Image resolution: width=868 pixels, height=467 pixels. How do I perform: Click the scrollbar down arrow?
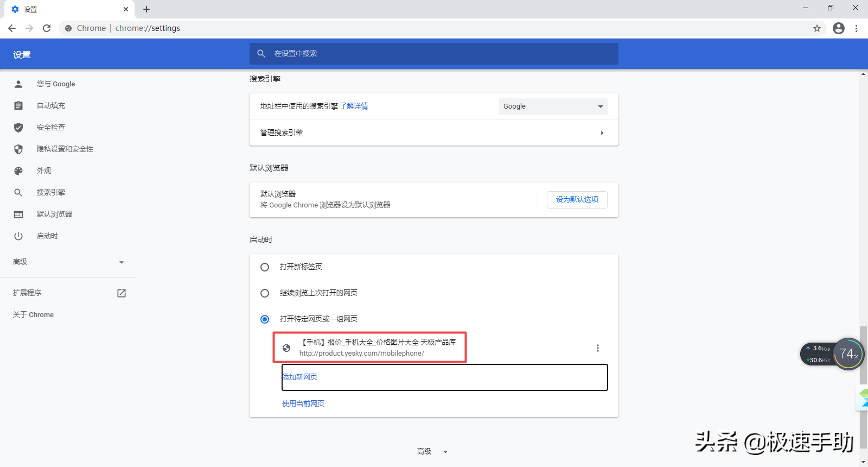click(863, 462)
